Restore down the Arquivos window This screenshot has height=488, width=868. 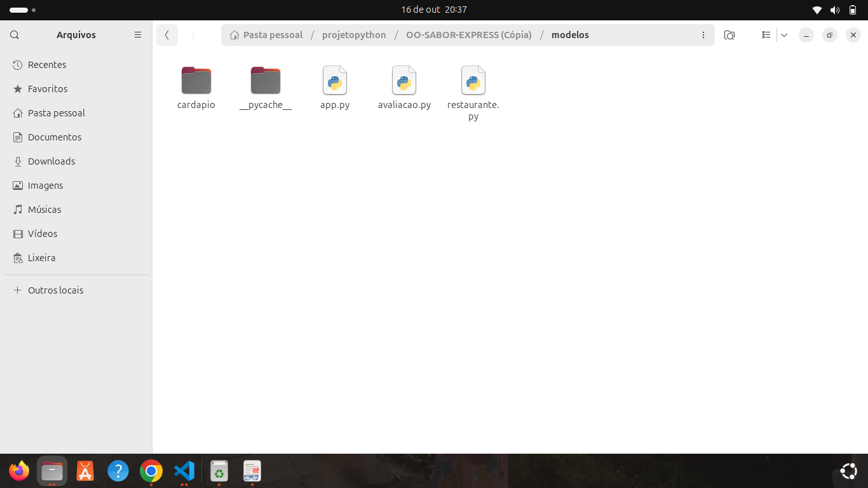(x=830, y=35)
